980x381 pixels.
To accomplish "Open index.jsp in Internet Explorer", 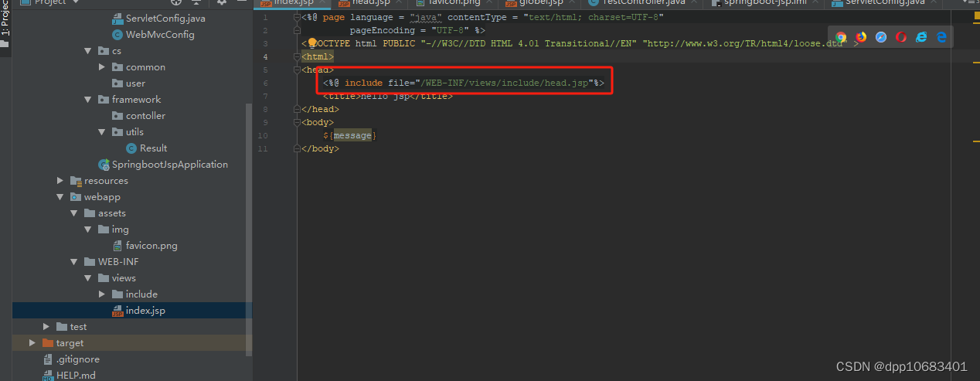I will pos(921,37).
